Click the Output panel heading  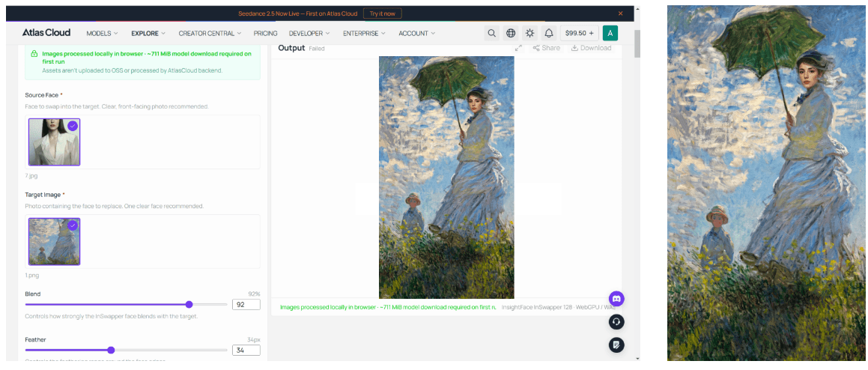click(x=291, y=48)
